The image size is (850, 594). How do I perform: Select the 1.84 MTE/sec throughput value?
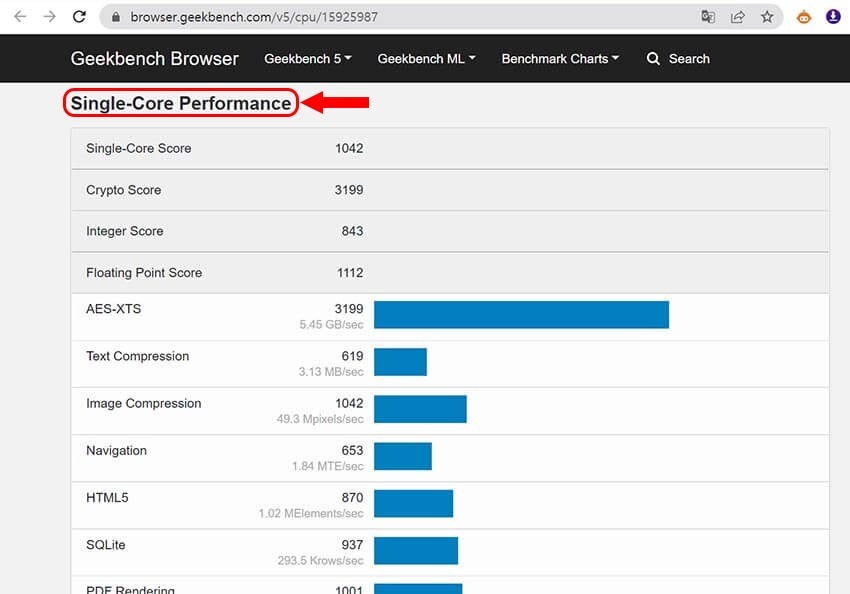[x=327, y=466]
